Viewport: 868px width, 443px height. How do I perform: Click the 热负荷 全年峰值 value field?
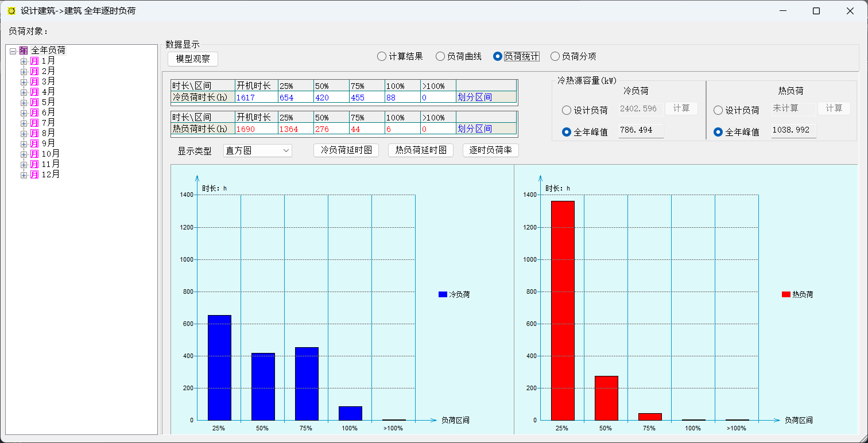(x=793, y=130)
